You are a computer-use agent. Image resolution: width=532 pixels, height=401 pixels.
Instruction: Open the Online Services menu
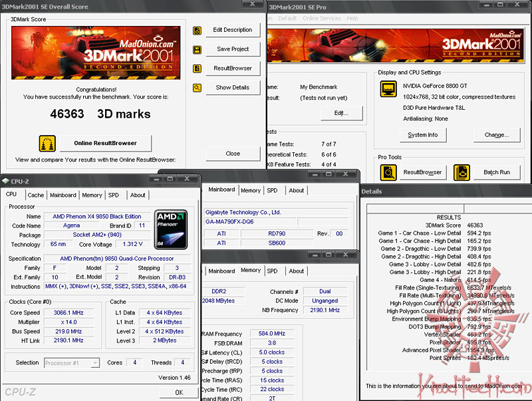click(322, 19)
